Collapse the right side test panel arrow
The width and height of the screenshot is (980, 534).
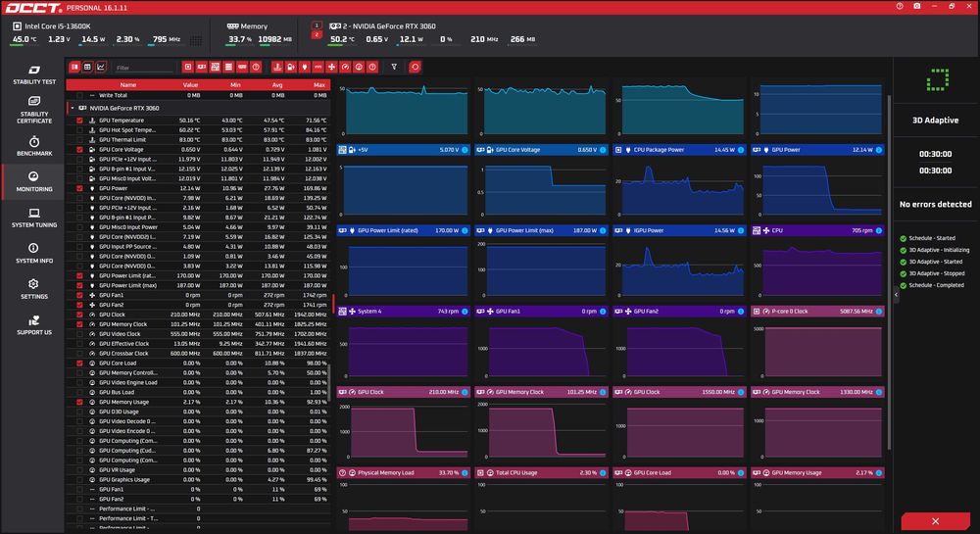coord(896,294)
